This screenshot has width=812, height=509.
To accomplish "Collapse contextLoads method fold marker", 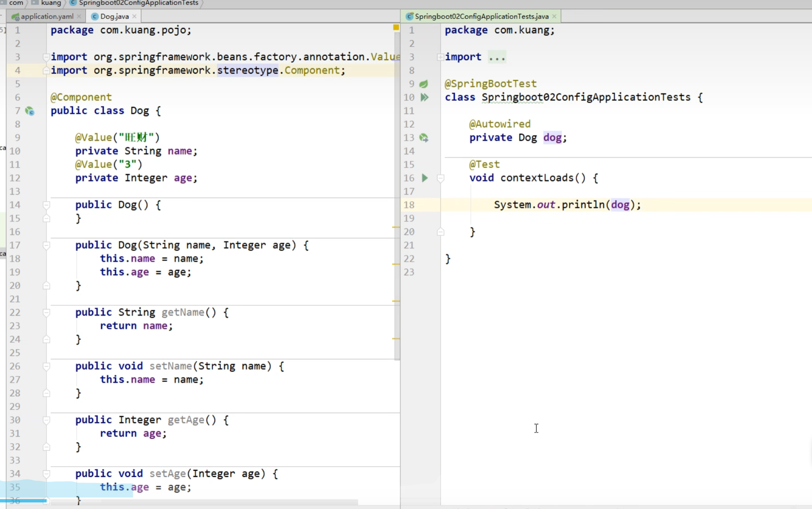I will click(x=440, y=178).
